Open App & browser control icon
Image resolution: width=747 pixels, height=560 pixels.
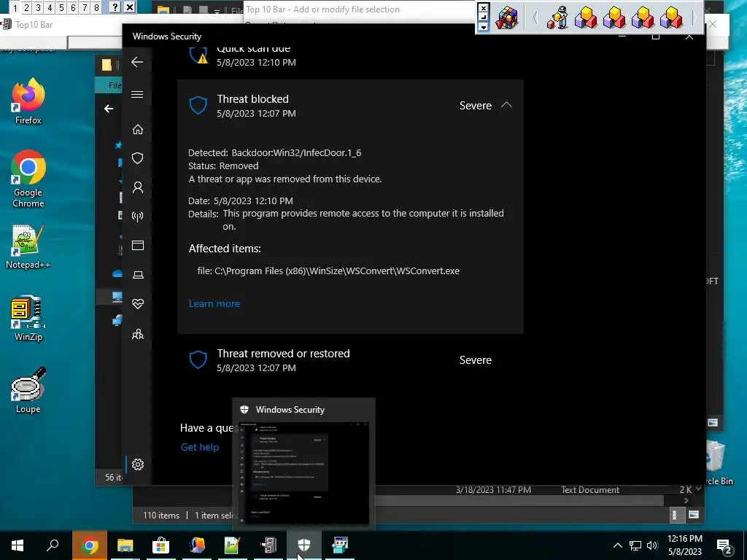click(138, 245)
